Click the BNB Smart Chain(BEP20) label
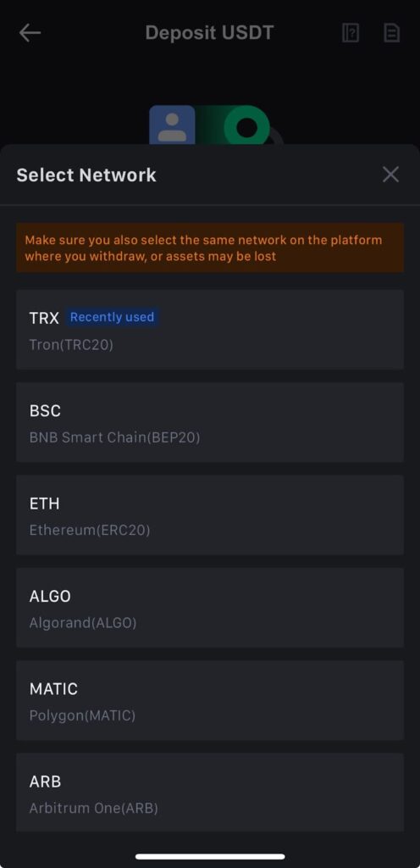The width and height of the screenshot is (420, 868). point(114,437)
